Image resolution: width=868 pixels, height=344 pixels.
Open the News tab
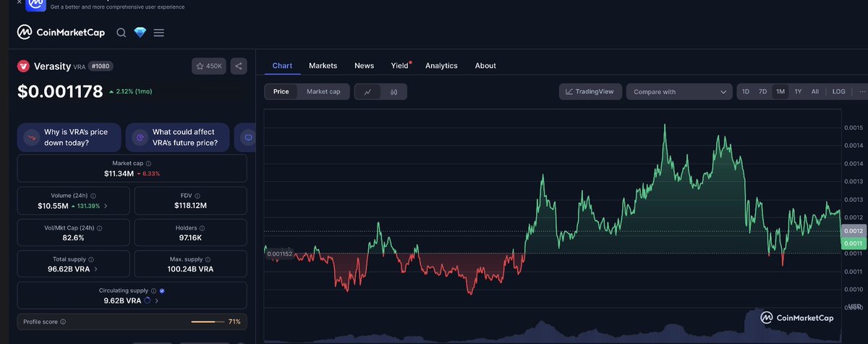(364, 66)
